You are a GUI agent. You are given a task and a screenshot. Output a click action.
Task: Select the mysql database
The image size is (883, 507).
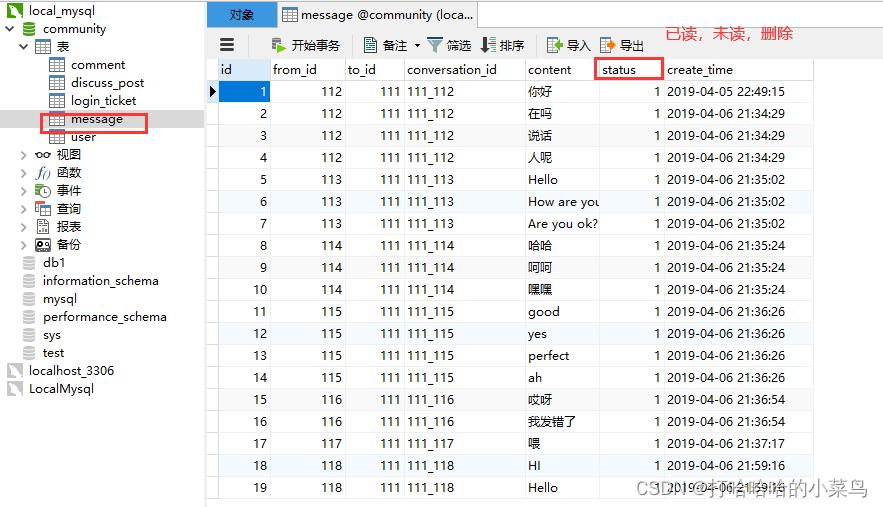(x=60, y=299)
